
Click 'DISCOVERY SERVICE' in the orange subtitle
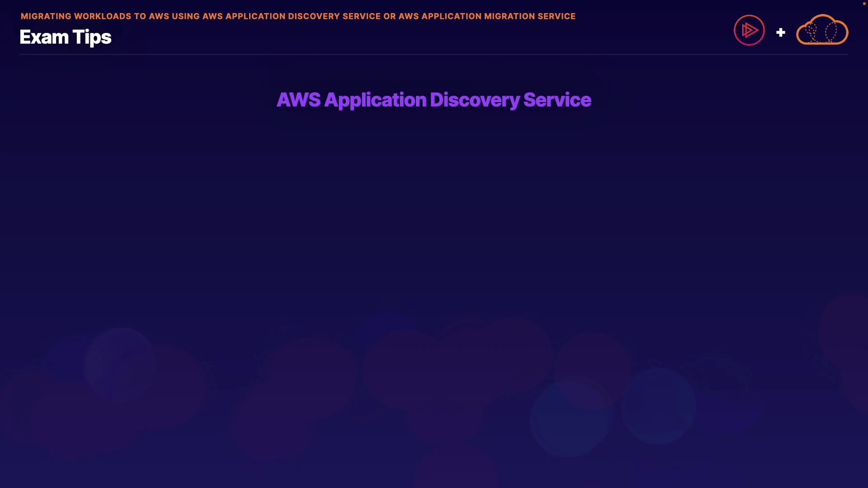[x=334, y=16]
